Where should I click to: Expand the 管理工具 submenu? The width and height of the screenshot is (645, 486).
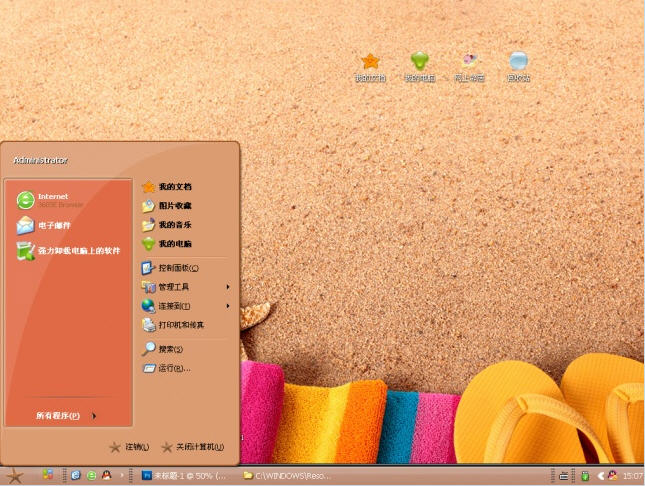(185, 287)
